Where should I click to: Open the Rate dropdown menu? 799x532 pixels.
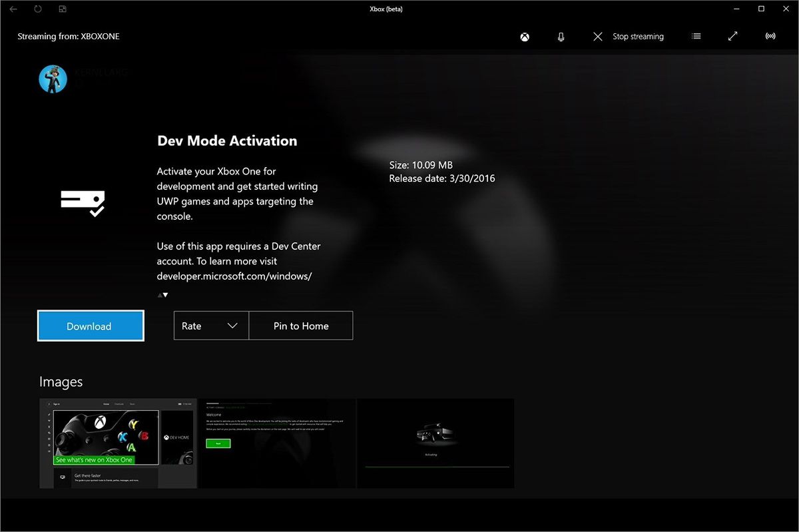pyautogui.click(x=210, y=326)
